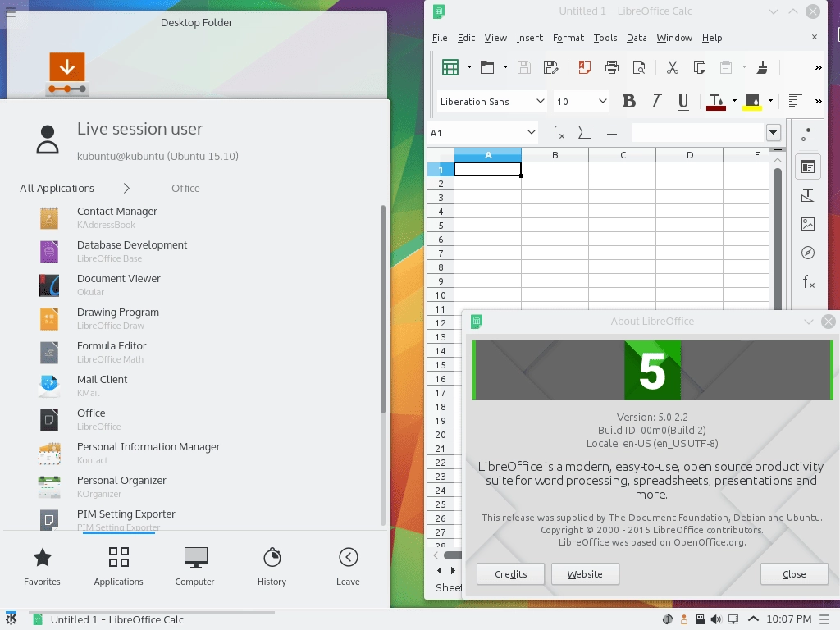
Task: Click the formula input line field
Action: coord(697,132)
